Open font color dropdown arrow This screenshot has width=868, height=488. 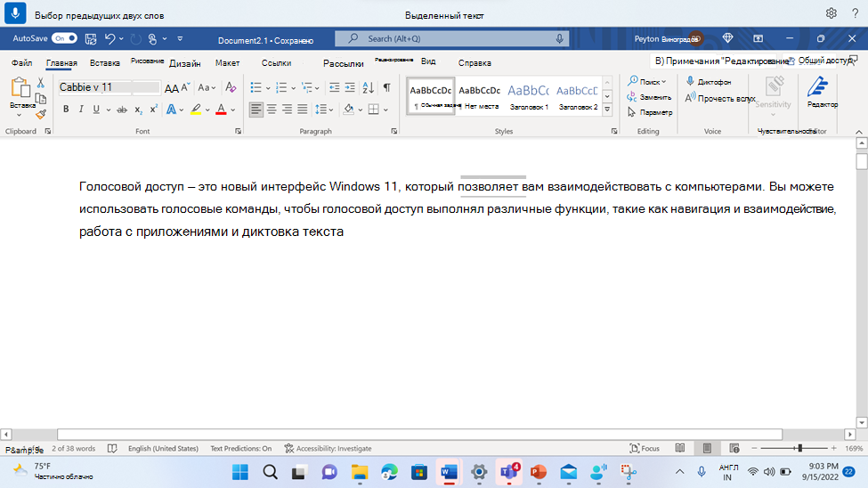pyautogui.click(x=233, y=110)
